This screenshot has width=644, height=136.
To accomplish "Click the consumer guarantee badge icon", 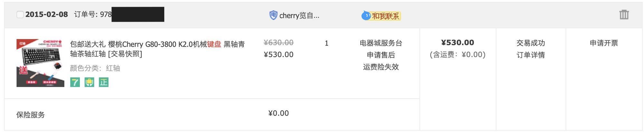I will tap(89, 82).
